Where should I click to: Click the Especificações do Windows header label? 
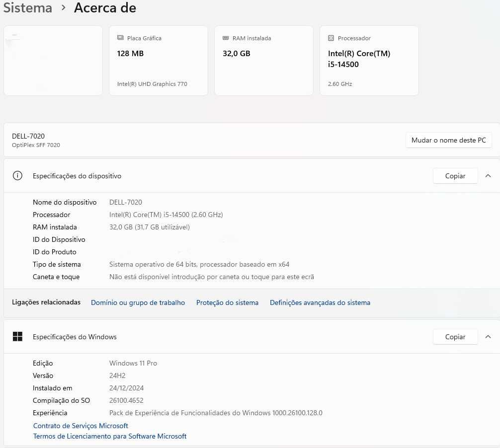(75, 337)
